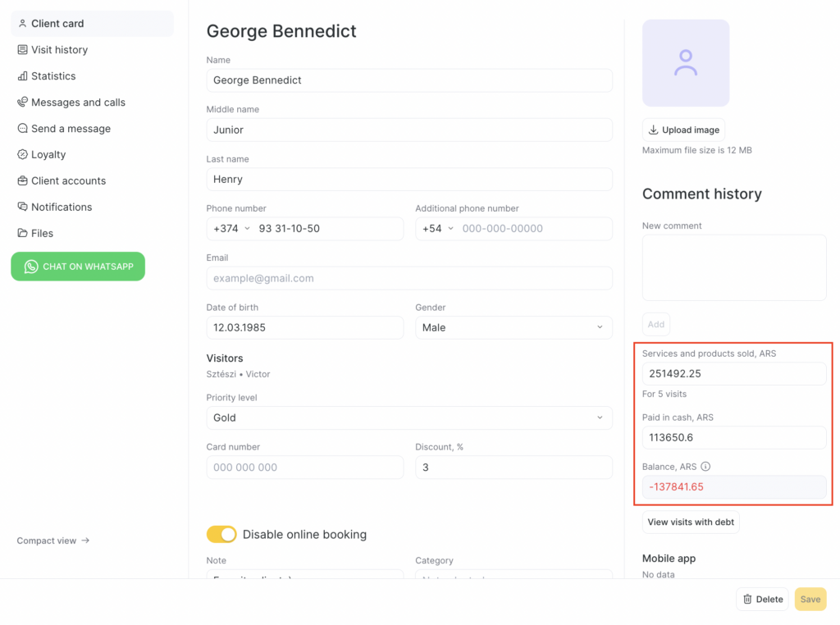The width and height of the screenshot is (840, 625).
Task: Expand the Priority level dropdown
Action: pyautogui.click(x=409, y=418)
